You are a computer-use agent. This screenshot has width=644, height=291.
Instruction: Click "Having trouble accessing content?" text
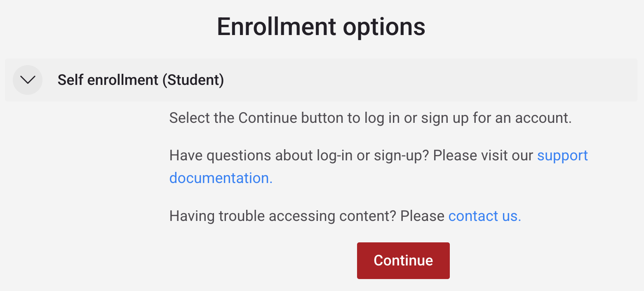pyautogui.click(x=283, y=216)
